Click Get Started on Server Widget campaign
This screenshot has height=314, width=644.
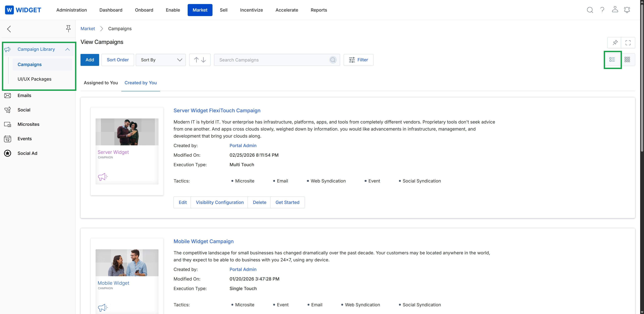[x=287, y=202]
